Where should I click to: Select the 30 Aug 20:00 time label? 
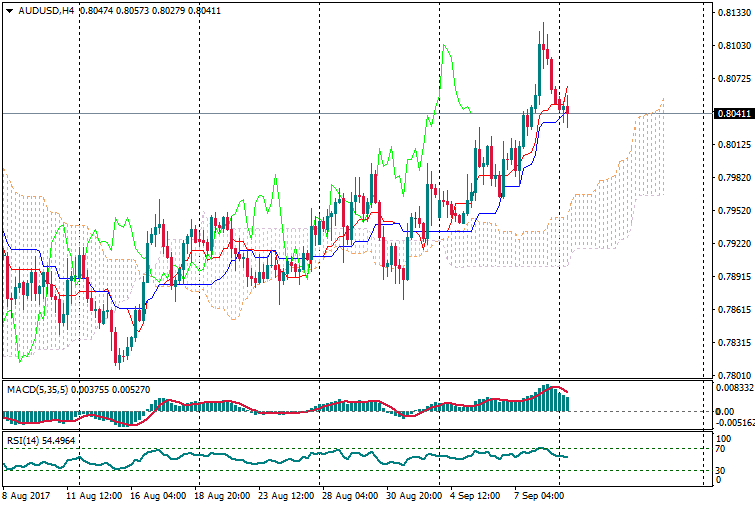pos(412,494)
